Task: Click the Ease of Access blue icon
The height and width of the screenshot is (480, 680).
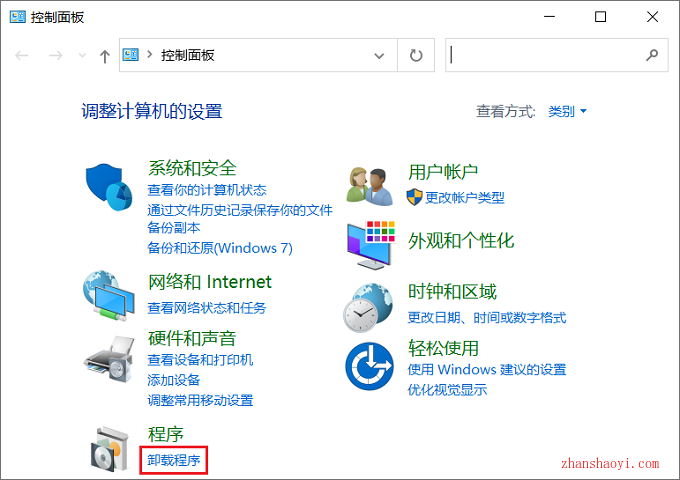Action: pos(369,366)
